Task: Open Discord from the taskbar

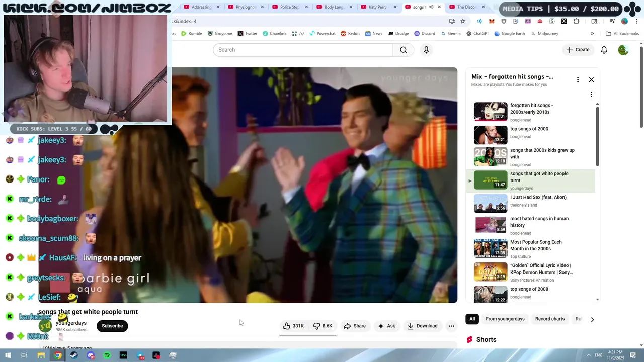Action: (91, 355)
